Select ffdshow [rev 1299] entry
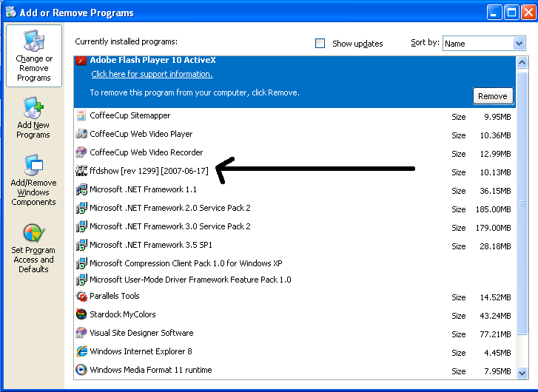The image size is (538, 392). [295, 172]
